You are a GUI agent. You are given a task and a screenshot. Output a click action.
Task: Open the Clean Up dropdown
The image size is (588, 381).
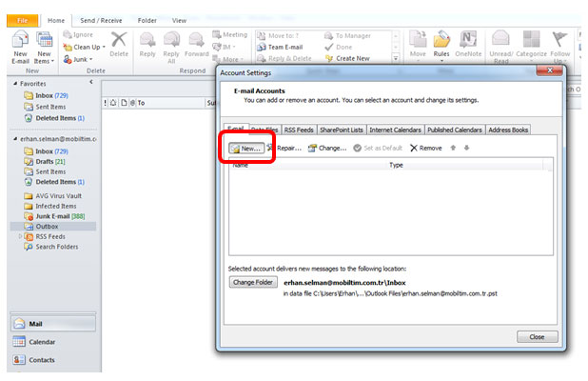[x=84, y=47]
